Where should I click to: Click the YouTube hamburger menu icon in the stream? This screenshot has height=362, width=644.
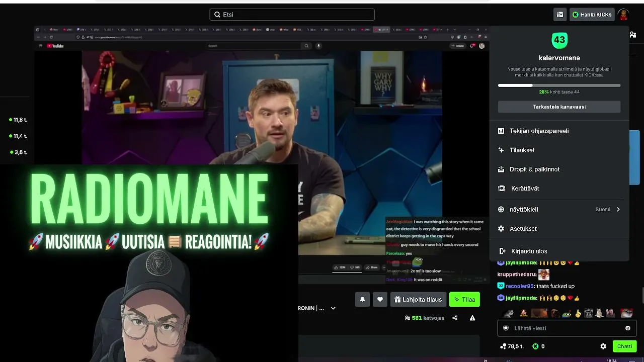(40, 46)
